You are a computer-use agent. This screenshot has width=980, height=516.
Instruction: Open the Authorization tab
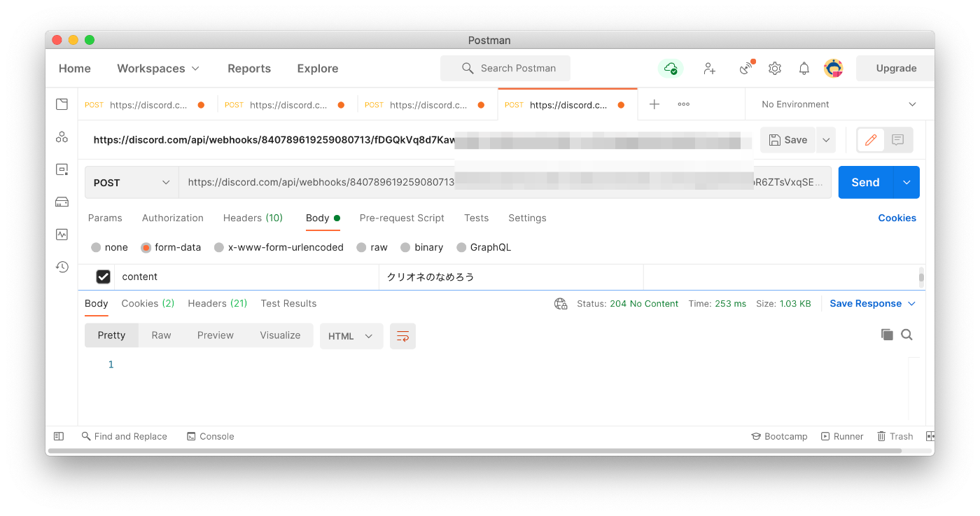coord(173,218)
